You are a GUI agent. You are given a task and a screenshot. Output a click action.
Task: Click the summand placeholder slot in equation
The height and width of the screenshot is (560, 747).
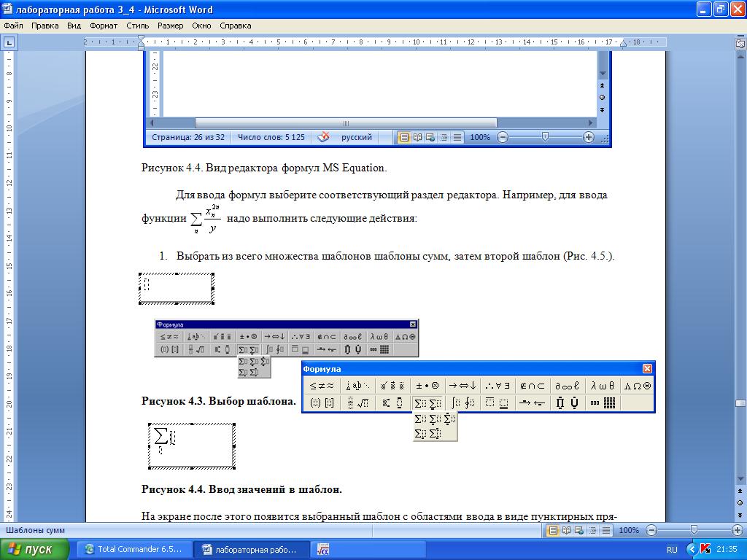172,437
